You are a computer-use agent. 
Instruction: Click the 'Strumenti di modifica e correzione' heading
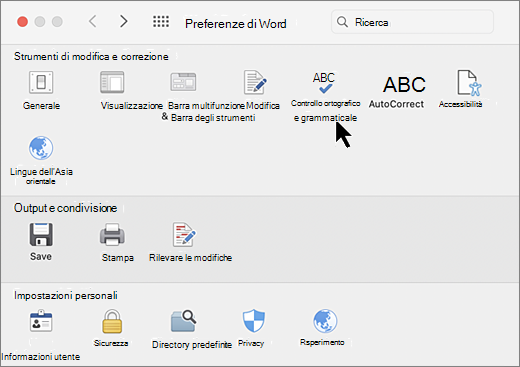coord(91,57)
